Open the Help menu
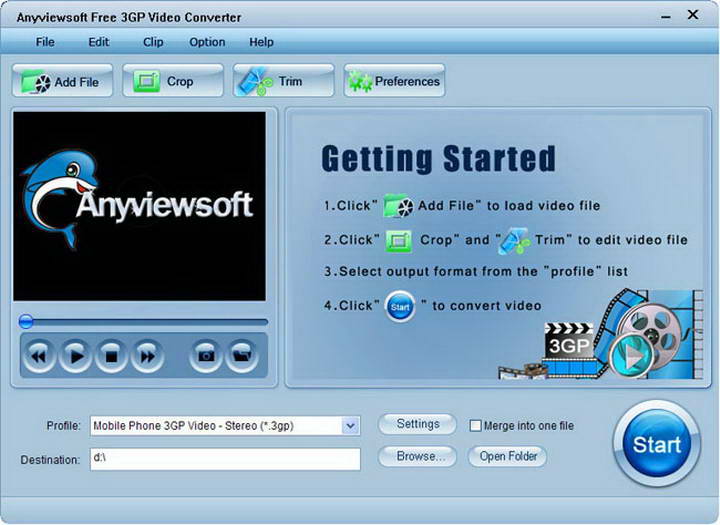The image size is (720, 525). 261,42
